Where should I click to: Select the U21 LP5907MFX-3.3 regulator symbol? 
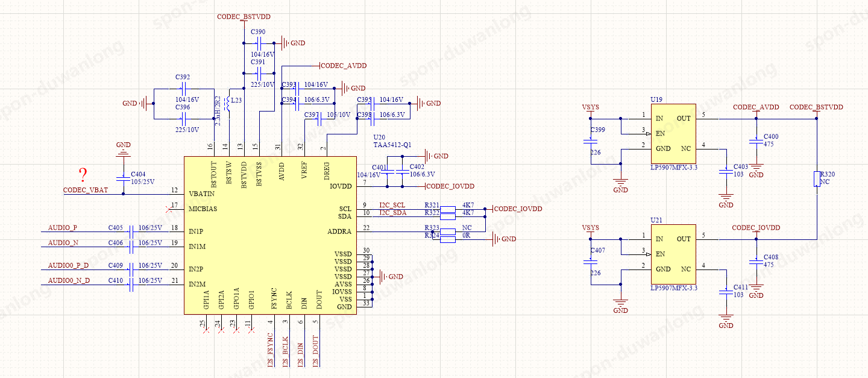coord(673,254)
